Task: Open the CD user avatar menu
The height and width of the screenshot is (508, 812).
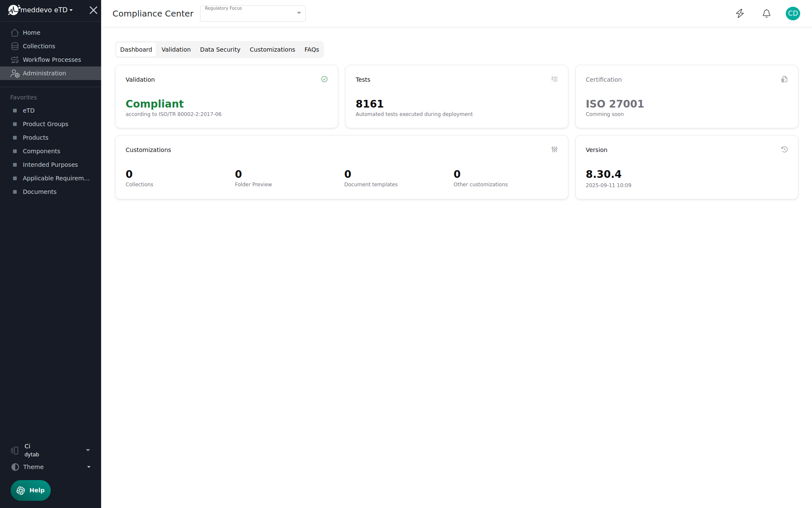Action: coord(793,14)
